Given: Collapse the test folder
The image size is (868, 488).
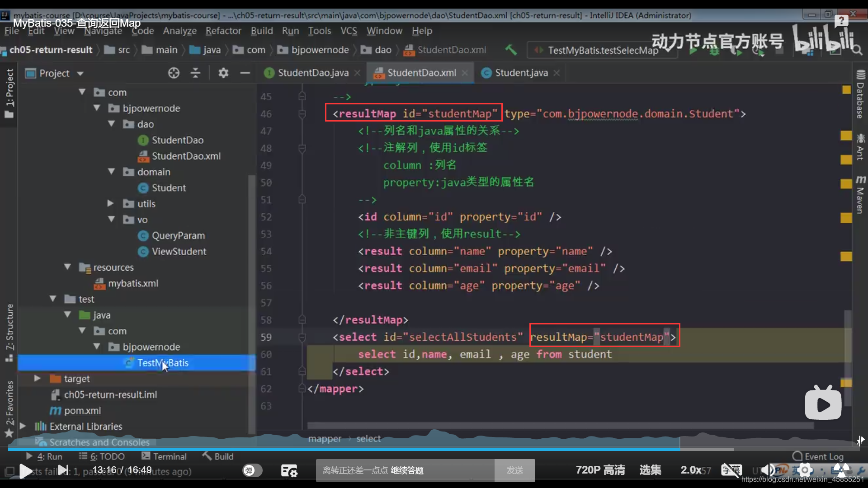Looking at the screenshot, I should pos(53,299).
